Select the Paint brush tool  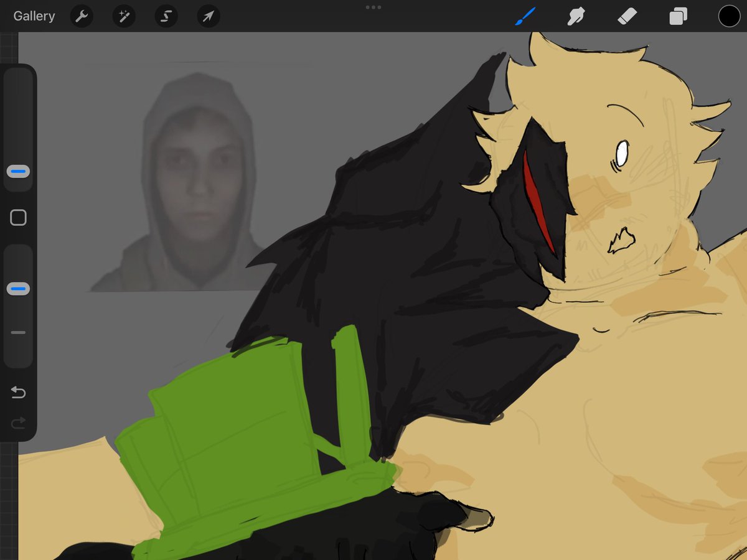525,16
